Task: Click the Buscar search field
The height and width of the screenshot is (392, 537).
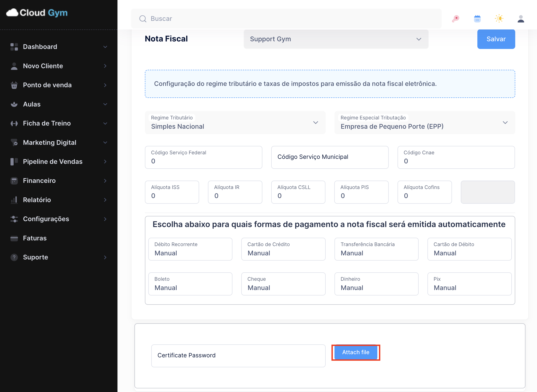Action: click(286, 19)
